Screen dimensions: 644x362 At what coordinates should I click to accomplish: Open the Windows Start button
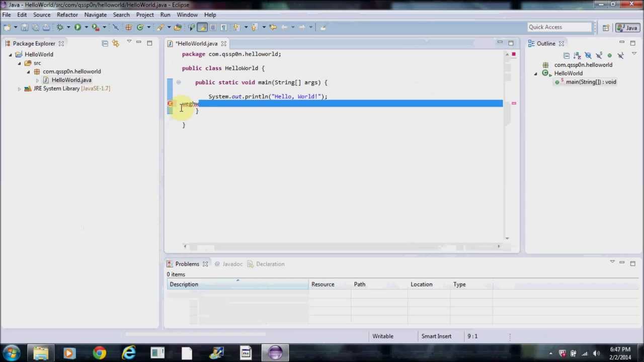point(11,353)
